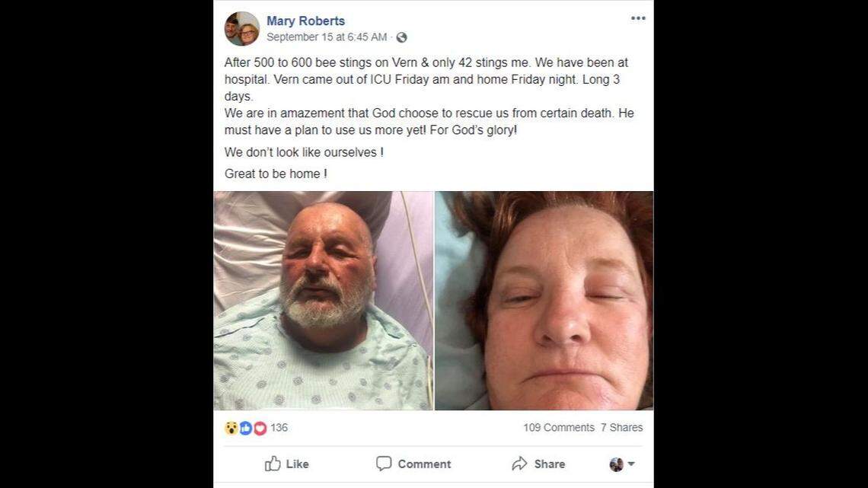Click the Comment speech bubble icon

pos(384,464)
